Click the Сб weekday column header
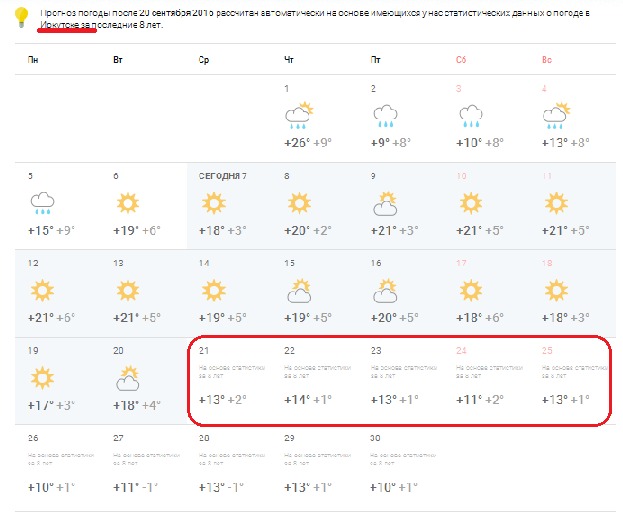 [461, 61]
